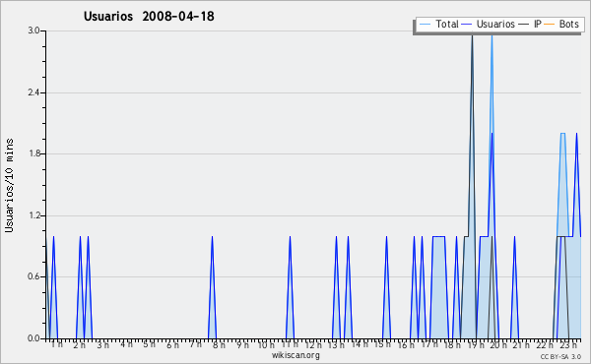
Task: Click the chart title 'Usuarios 2008-04-18'
Action: point(149,17)
